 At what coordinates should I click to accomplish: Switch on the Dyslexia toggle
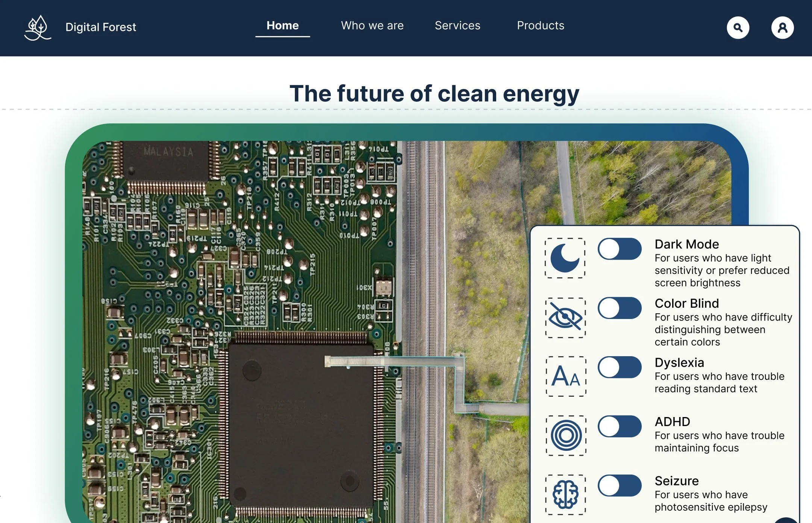620,367
